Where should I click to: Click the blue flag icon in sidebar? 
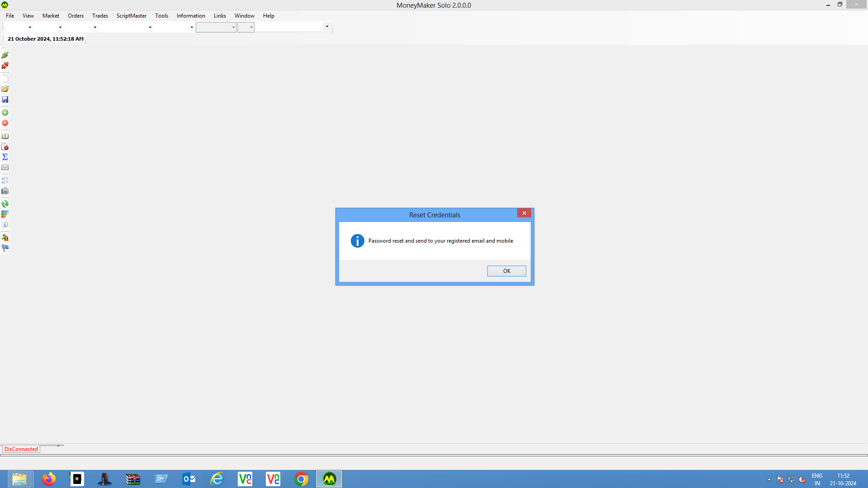click(5, 248)
